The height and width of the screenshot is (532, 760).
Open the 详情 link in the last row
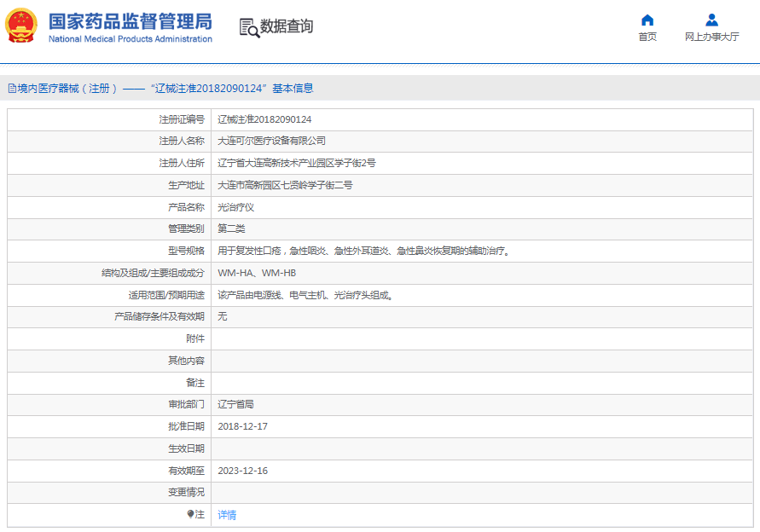[x=227, y=515]
